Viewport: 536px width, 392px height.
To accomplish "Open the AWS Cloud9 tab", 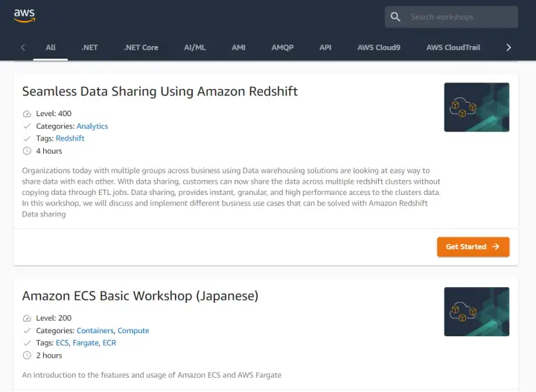I will pos(378,48).
